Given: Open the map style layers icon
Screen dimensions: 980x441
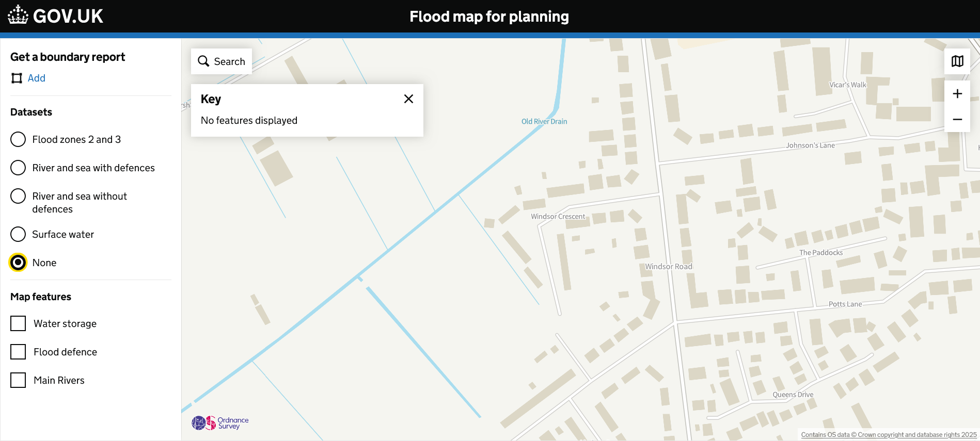Looking at the screenshot, I should click(957, 61).
